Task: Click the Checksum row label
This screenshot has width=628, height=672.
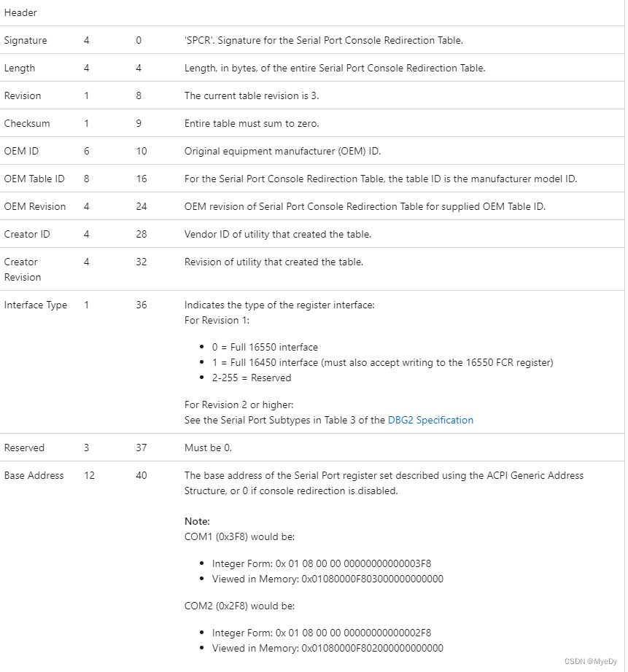Action: (27, 123)
